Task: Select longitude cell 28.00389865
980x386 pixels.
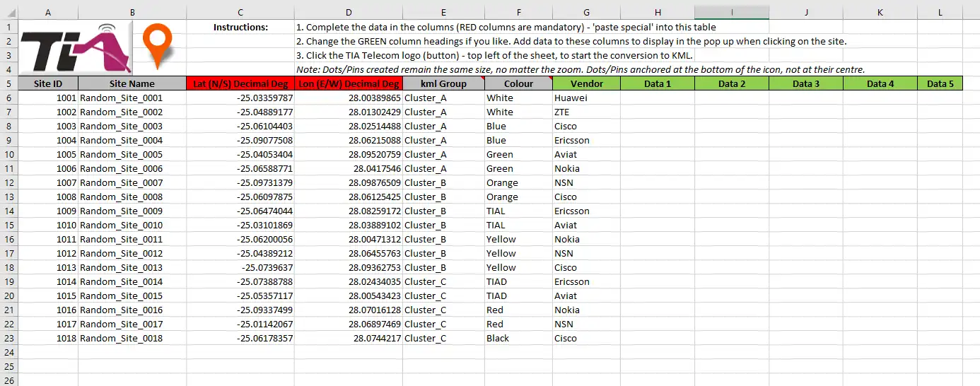Action: pyautogui.click(x=349, y=98)
